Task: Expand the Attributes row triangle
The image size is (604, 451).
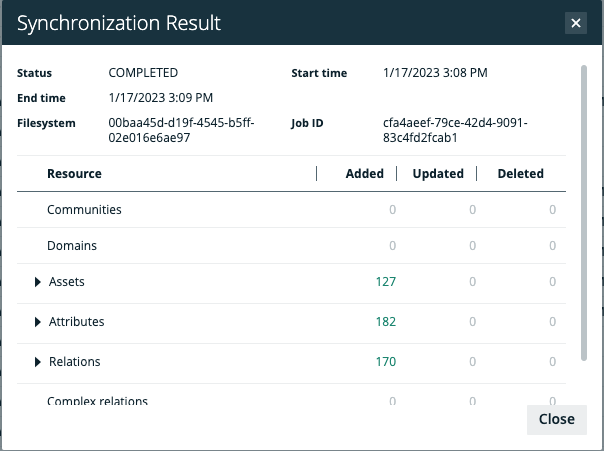Action: point(38,322)
